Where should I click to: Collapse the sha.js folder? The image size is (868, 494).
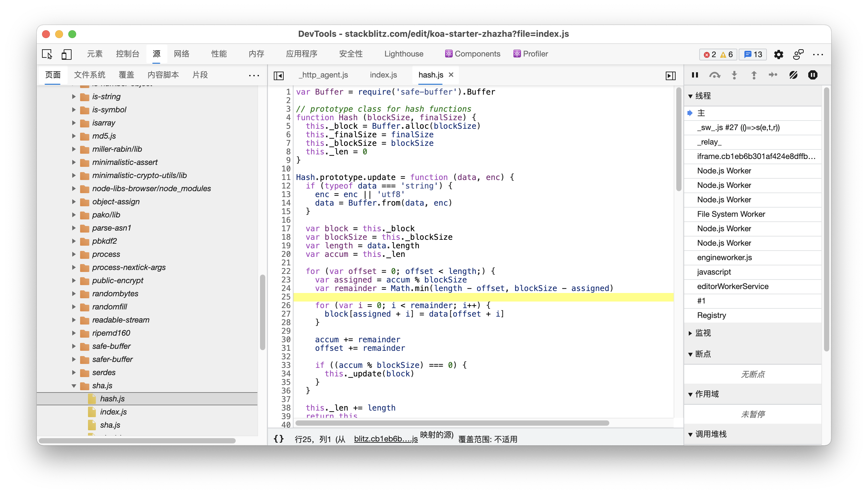[x=74, y=385]
